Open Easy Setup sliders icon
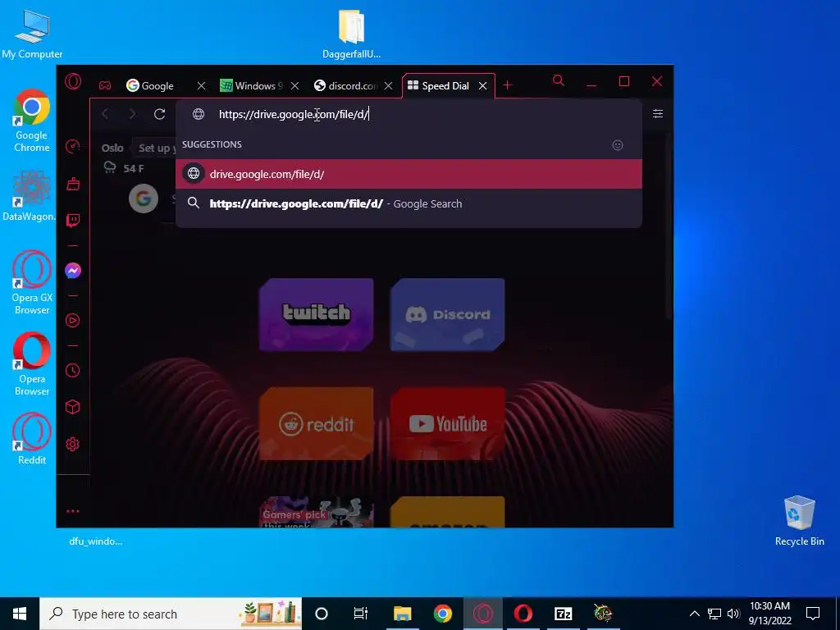840x630 pixels. pos(658,113)
